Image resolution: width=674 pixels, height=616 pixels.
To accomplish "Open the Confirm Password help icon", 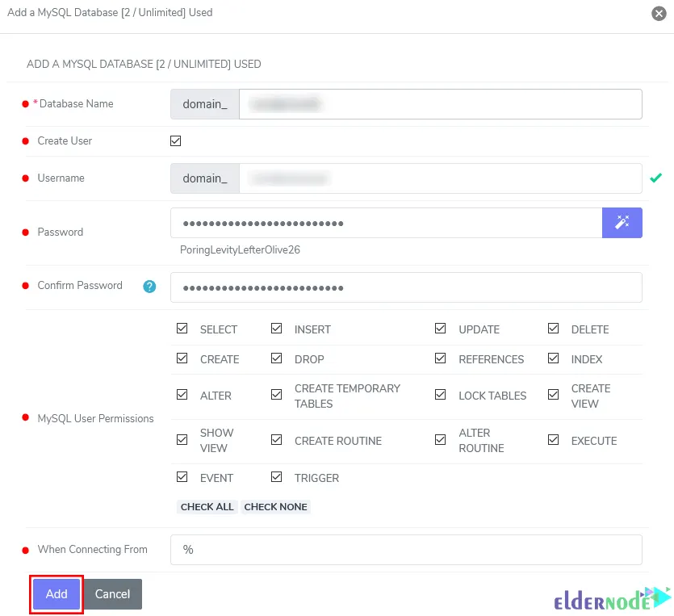I will click(x=149, y=285).
